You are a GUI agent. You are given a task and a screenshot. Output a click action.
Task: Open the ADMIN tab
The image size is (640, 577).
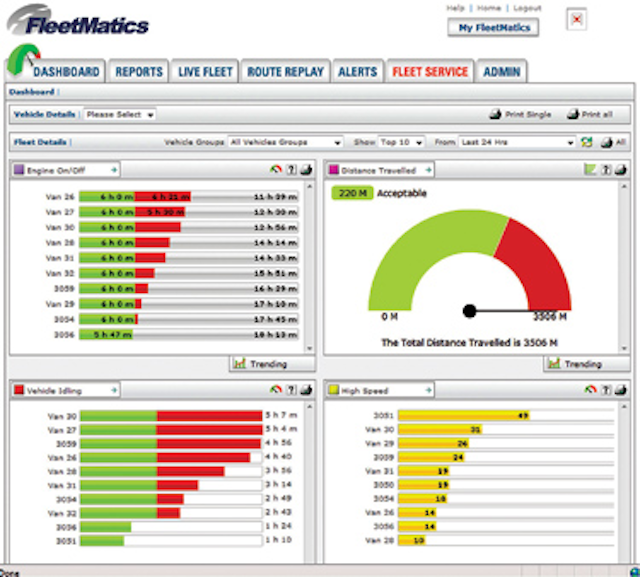coord(502,72)
